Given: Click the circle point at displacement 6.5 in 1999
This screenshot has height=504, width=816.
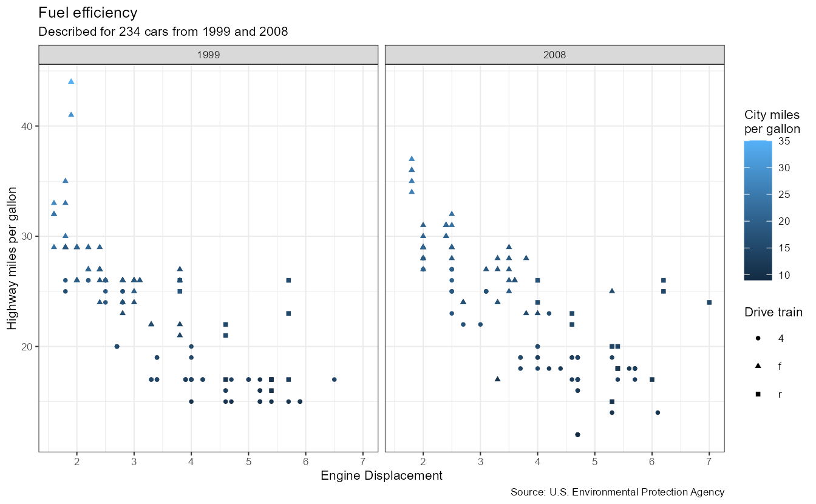Looking at the screenshot, I should 334,380.
